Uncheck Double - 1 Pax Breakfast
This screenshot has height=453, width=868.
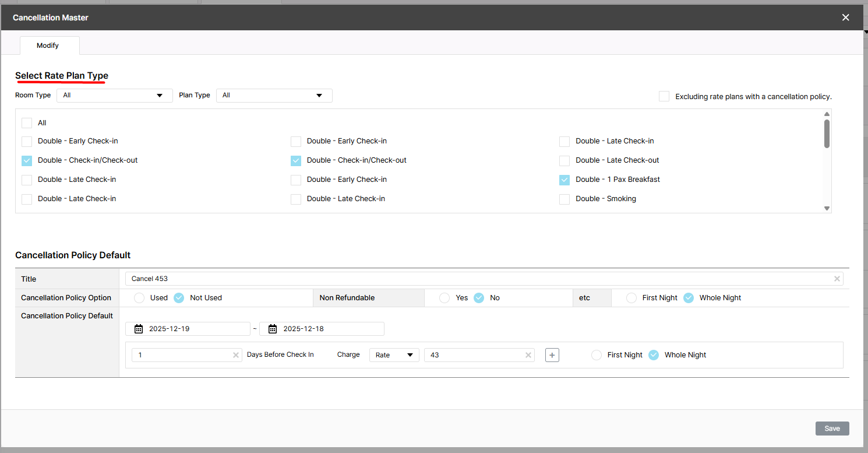pyautogui.click(x=564, y=180)
